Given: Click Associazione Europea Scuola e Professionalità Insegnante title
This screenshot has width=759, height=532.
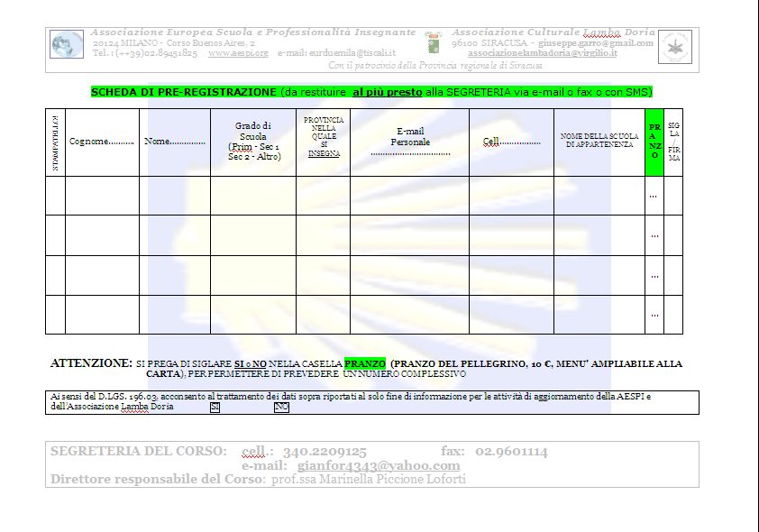Looking at the screenshot, I should coord(253,32).
